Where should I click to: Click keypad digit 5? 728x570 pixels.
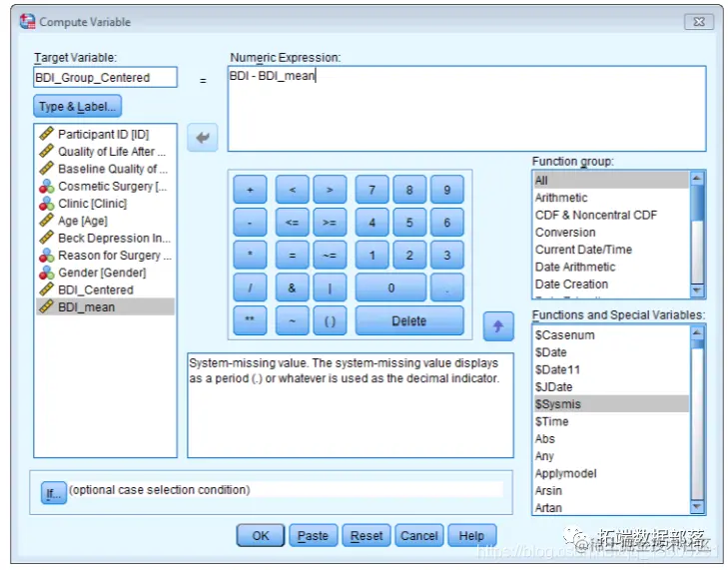pyautogui.click(x=409, y=223)
